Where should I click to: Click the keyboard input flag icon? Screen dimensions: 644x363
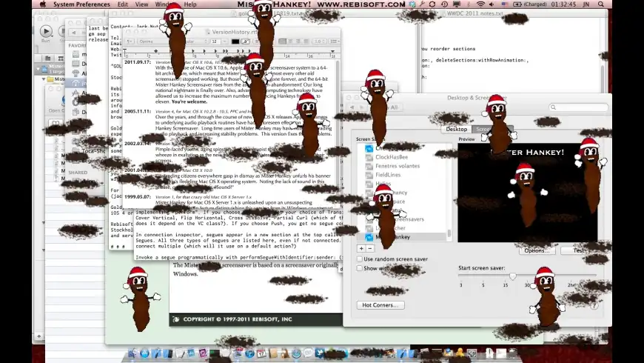point(504,4)
